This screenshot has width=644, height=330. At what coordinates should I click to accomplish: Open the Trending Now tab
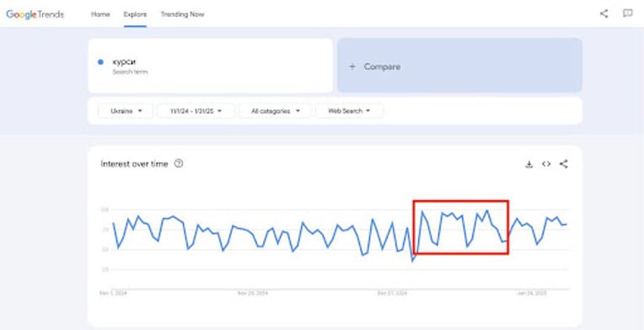click(182, 14)
